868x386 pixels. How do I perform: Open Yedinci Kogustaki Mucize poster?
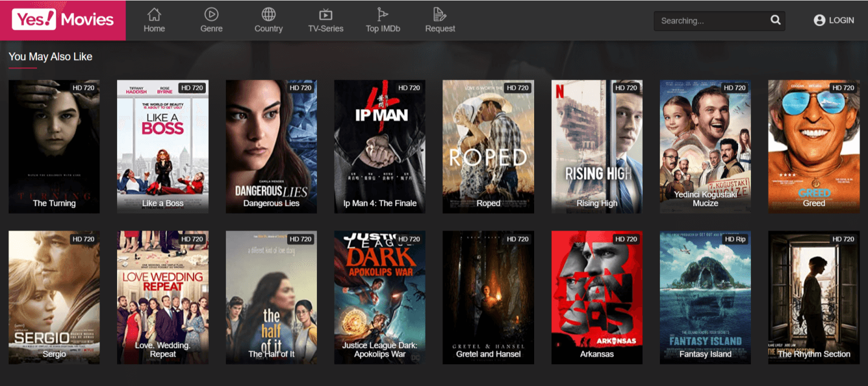point(705,146)
